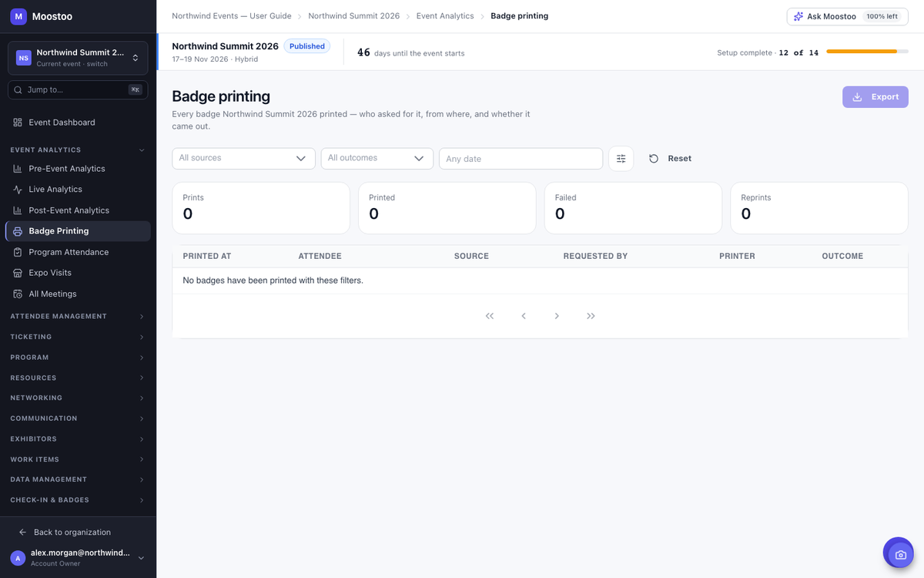Click the Any date input field
Screen dimensions: 924x578
click(521, 159)
